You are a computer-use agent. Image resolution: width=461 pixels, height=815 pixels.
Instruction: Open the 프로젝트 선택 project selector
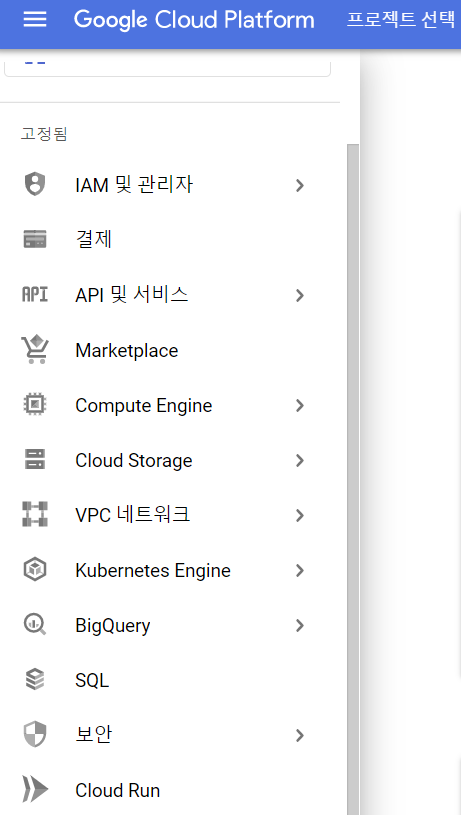400,20
